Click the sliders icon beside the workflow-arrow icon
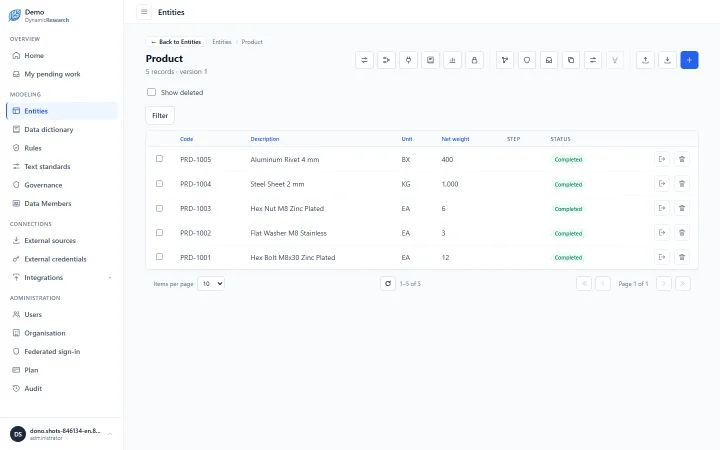Screen dimensions: 720x450 [x=364, y=60]
